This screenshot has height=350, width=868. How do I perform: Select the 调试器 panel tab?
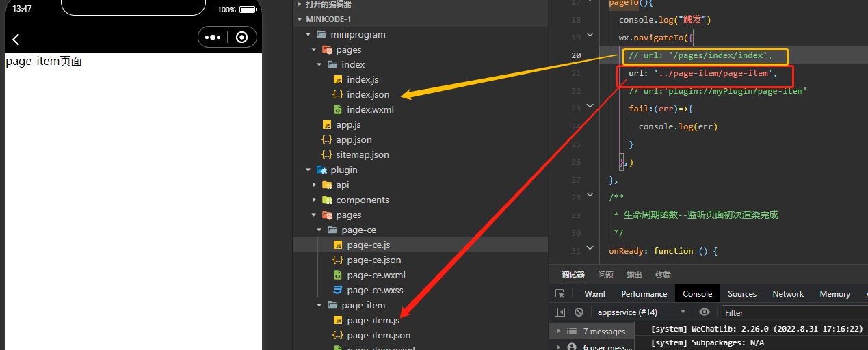click(573, 275)
